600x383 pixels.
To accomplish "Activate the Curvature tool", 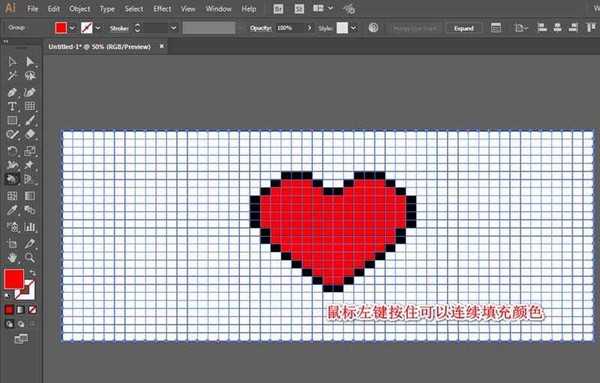I will (x=30, y=92).
